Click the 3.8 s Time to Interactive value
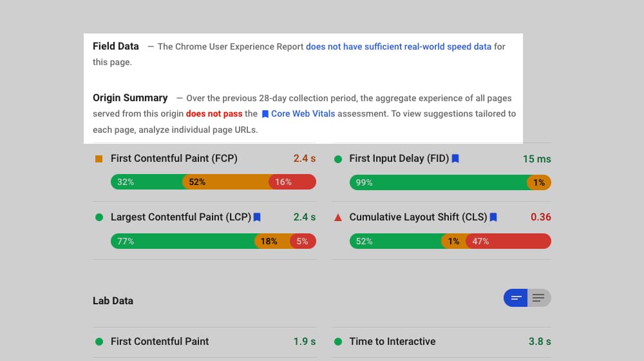644x361 pixels. (x=540, y=342)
